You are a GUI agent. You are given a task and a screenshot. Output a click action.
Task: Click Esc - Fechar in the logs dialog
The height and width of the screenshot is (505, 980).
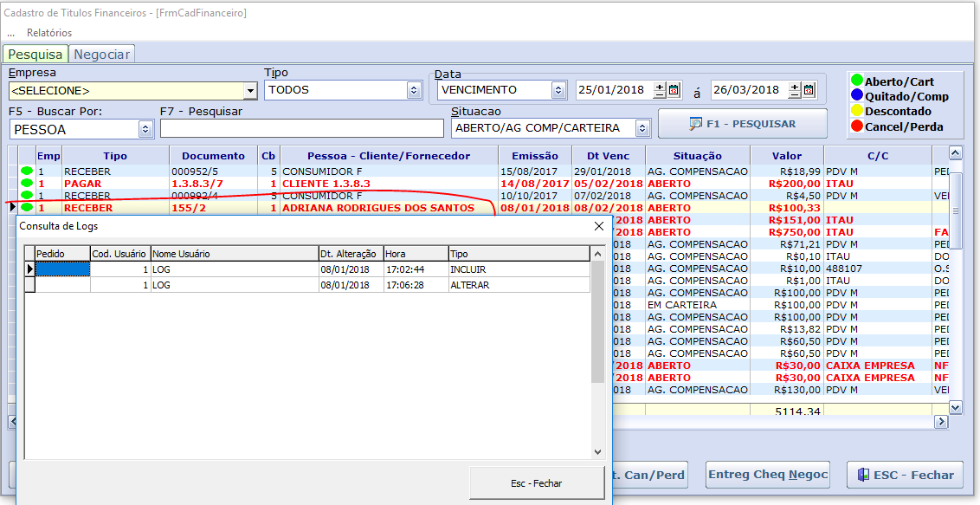536,482
